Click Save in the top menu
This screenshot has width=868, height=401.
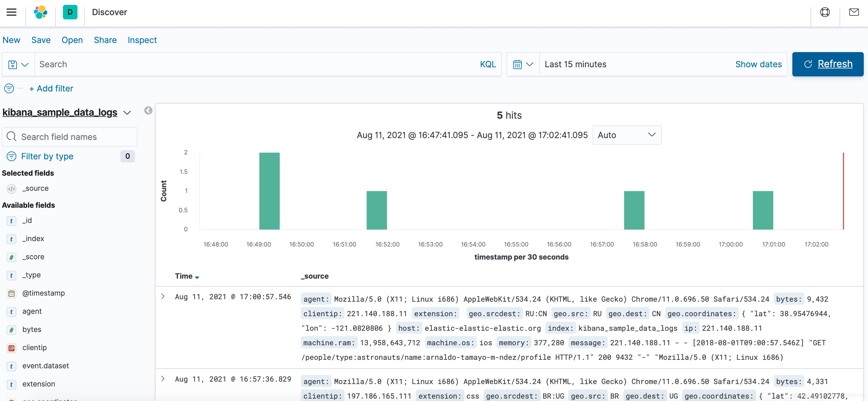pos(41,40)
